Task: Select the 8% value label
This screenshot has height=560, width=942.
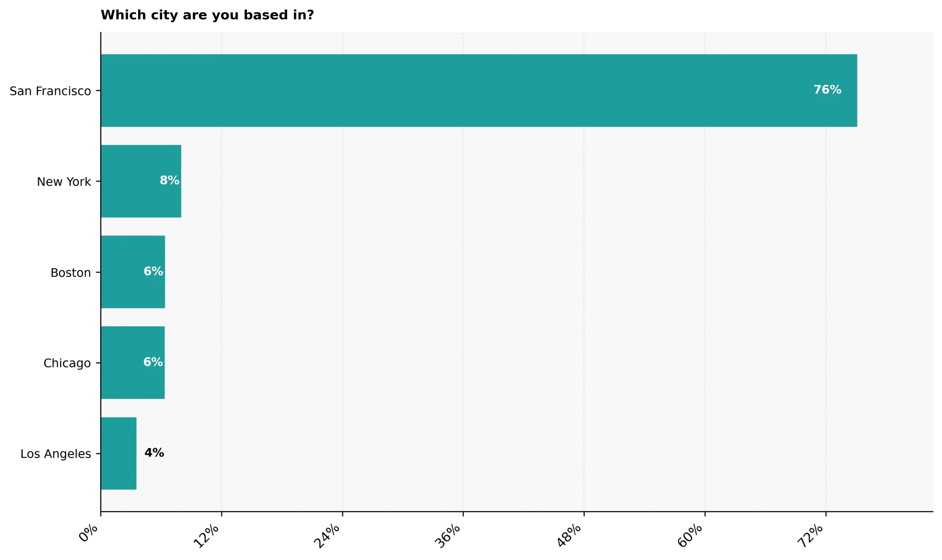Action: pyautogui.click(x=169, y=181)
